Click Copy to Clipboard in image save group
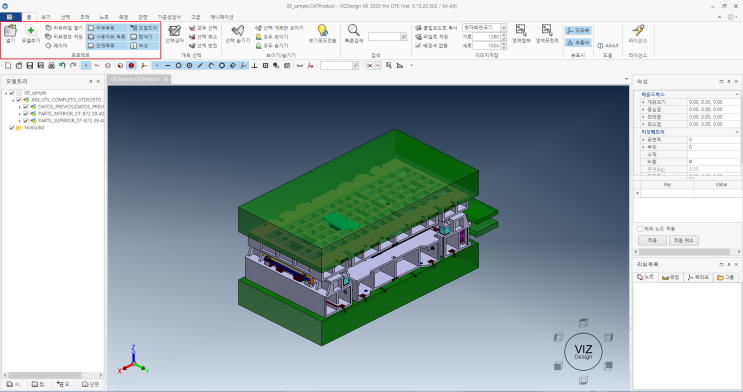 436,28
